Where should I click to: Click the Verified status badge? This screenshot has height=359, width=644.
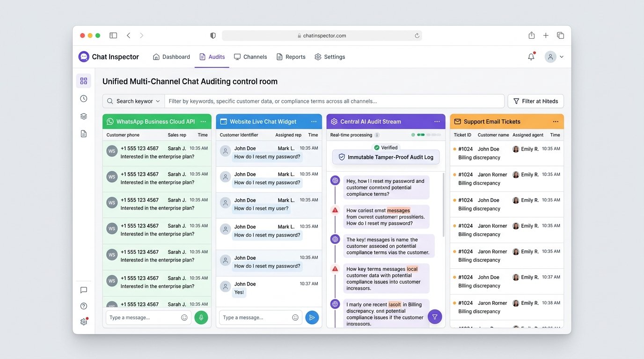386,148
